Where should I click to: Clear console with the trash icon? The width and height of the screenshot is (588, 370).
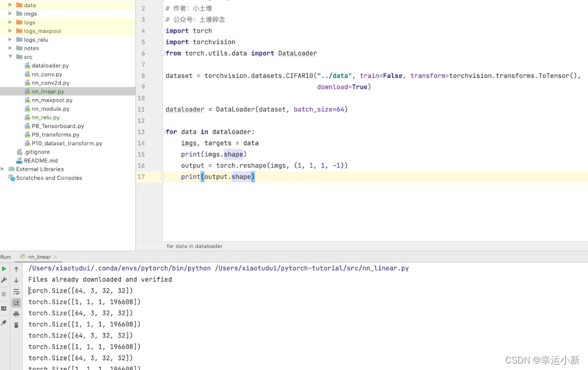(x=16, y=325)
